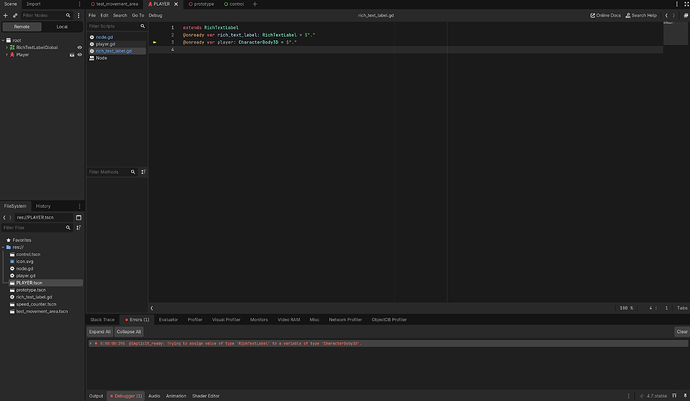
Task: Click the code minimap preview
Action: coord(675,33)
